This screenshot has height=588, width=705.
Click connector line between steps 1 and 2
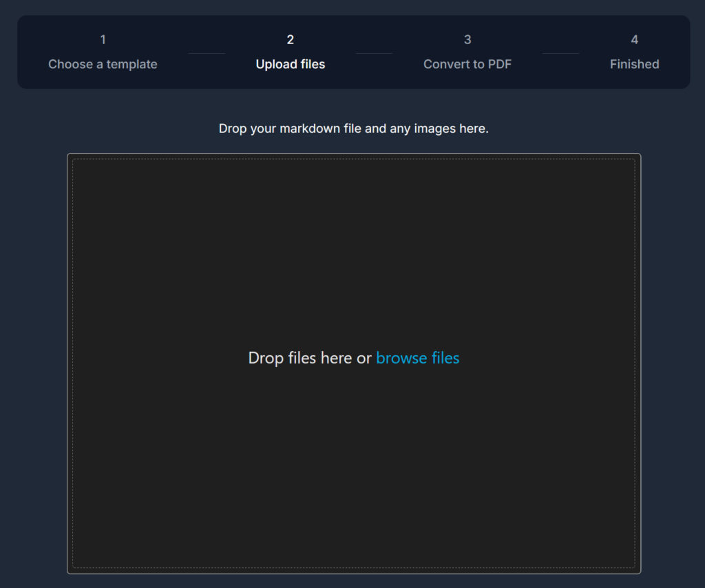coord(207,53)
